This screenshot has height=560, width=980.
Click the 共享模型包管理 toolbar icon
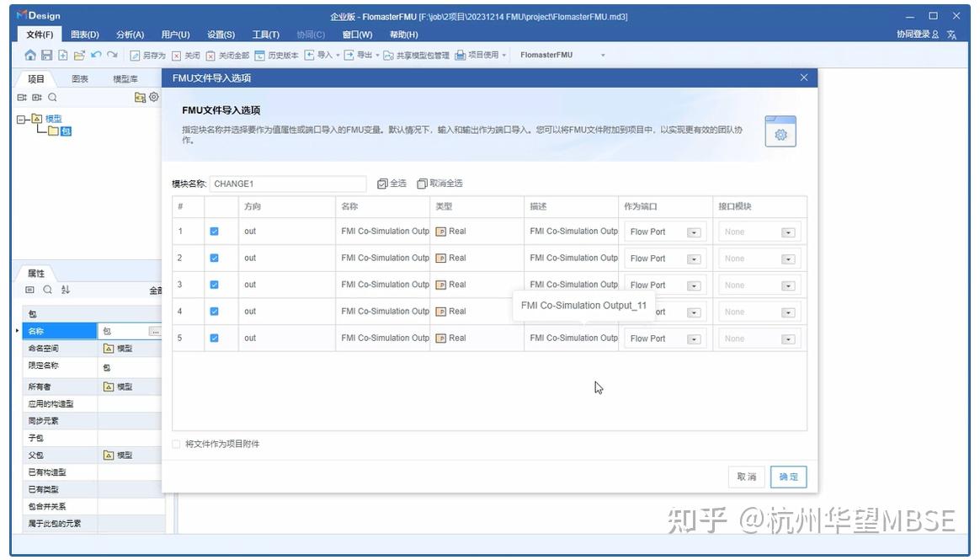pyautogui.click(x=388, y=56)
